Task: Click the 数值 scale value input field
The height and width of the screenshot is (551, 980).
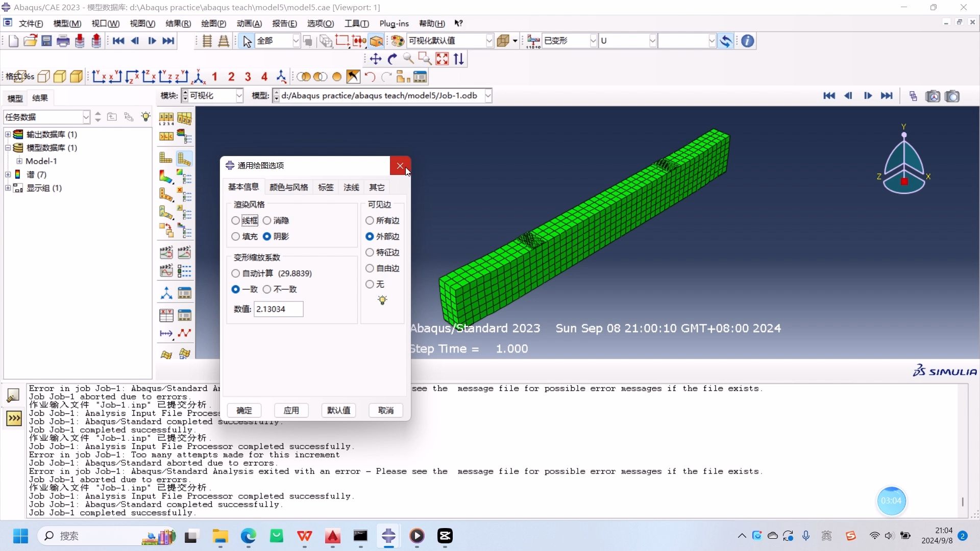Action: 278,309
